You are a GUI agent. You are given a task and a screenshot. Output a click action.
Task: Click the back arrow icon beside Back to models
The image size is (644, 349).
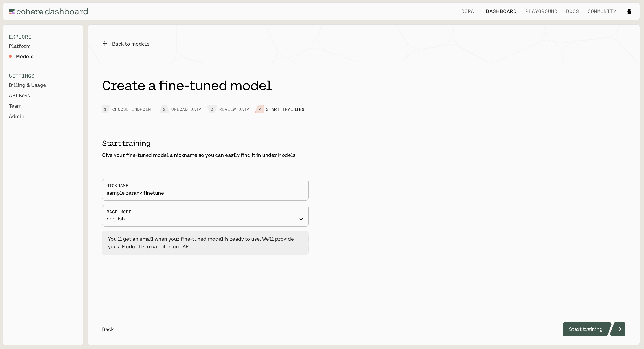(x=105, y=44)
